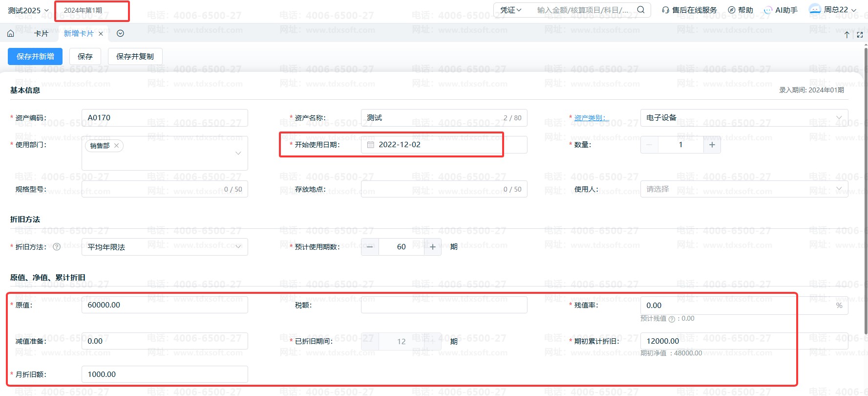Click the search magnifier icon
868x396 pixels.
tap(641, 10)
